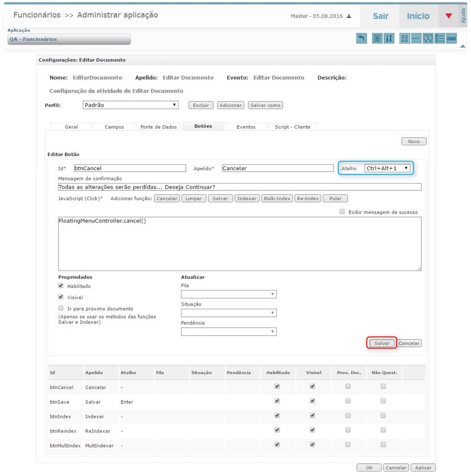
Task: Click the dotted line toolbar icon
Action: 416,38
